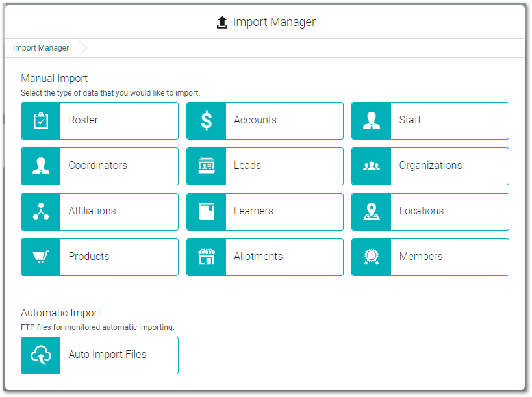Screen dimensions: 532x397
Task: Open the Roster import button
Action: 99,120
